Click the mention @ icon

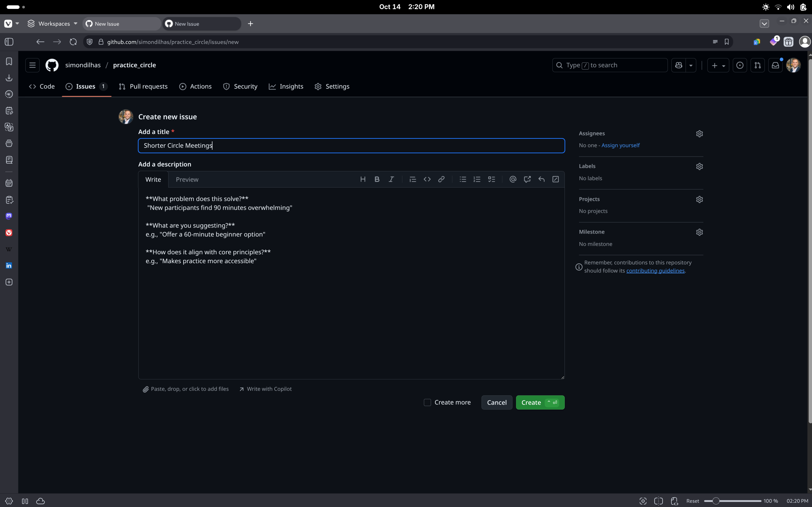pos(512,180)
